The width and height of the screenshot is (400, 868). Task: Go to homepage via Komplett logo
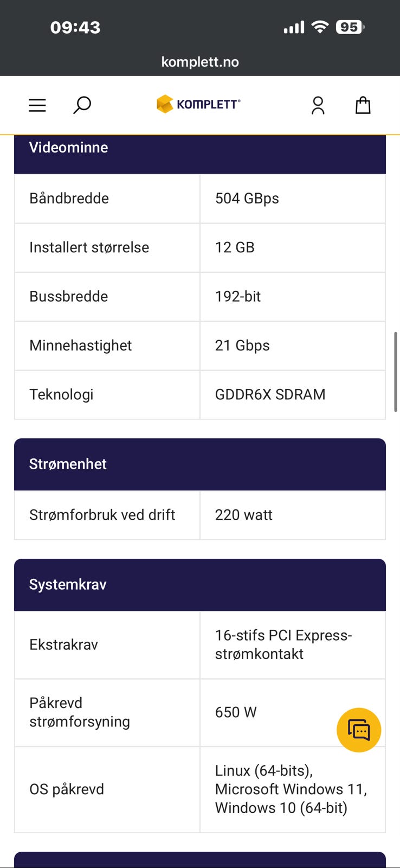point(198,104)
